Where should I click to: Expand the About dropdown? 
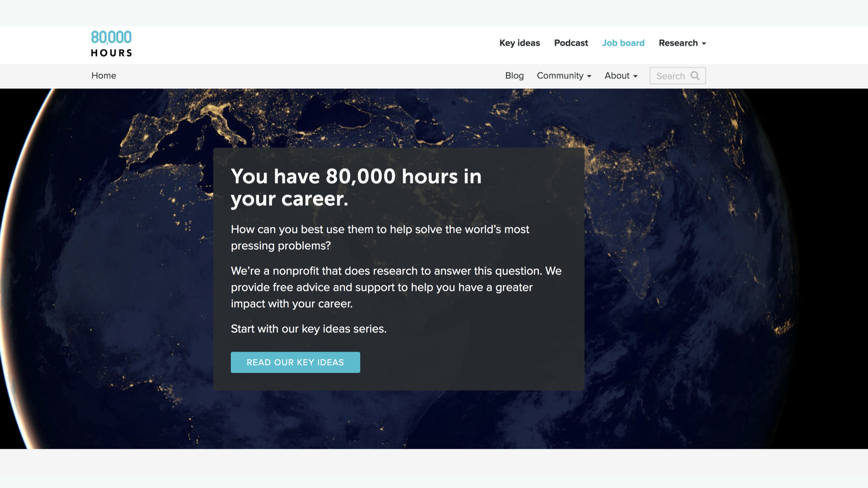tap(621, 75)
